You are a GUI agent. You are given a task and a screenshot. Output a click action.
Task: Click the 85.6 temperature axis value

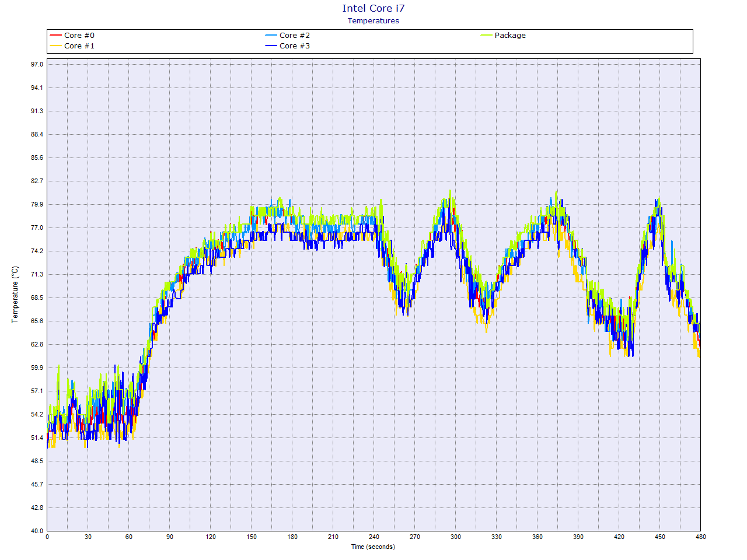click(x=37, y=157)
